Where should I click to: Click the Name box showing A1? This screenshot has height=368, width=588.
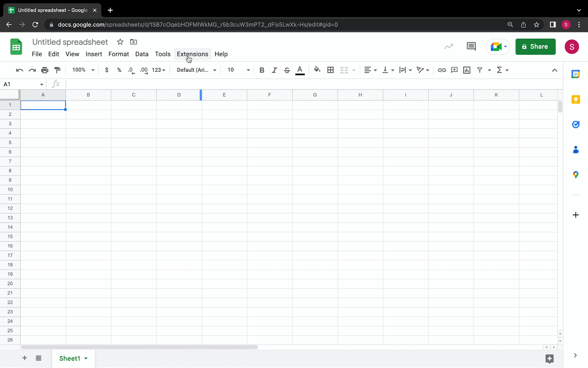pyautogui.click(x=23, y=84)
